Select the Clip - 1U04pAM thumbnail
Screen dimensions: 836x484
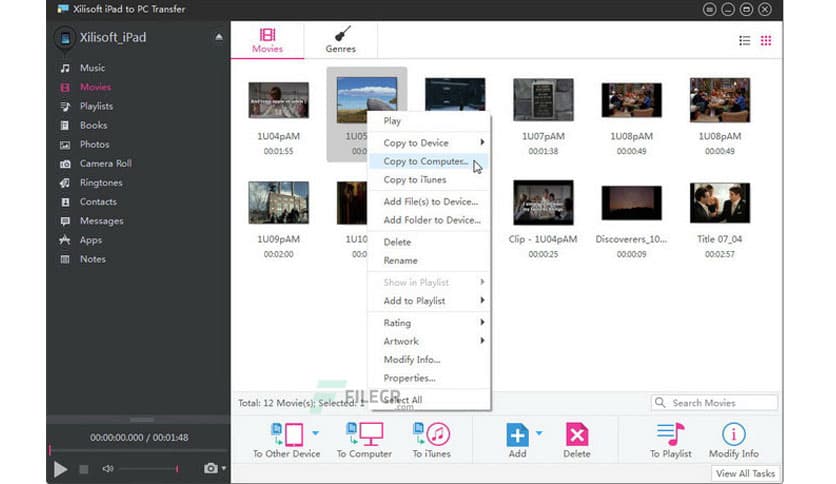pos(543,203)
